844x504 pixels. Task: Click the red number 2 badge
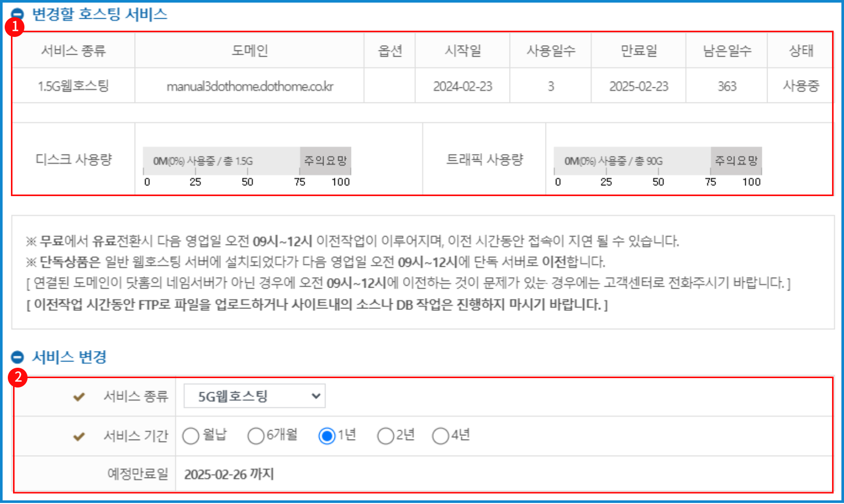(x=18, y=377)
